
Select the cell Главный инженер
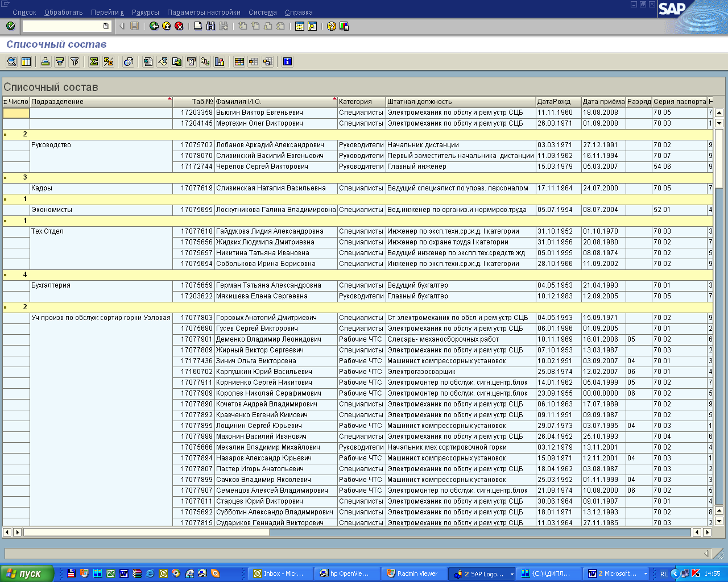(x=461, y=167)
